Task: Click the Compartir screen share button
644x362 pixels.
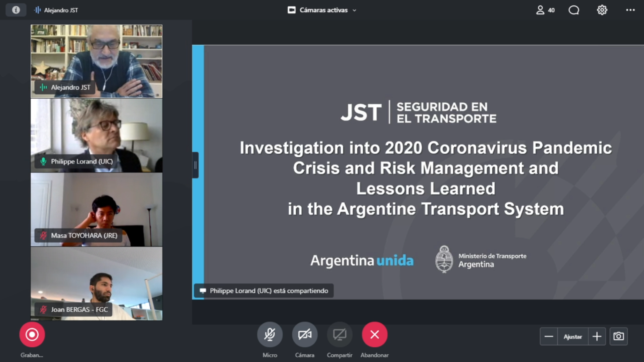Action: click(339, 334)
